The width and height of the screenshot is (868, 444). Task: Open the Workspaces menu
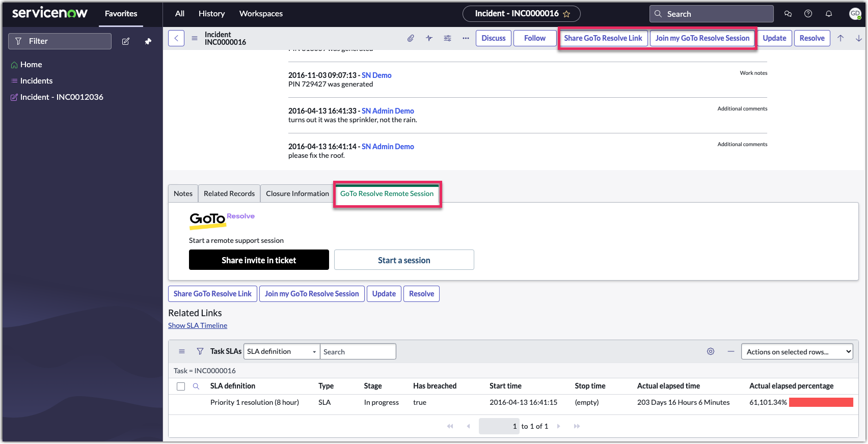pos(261,14)
